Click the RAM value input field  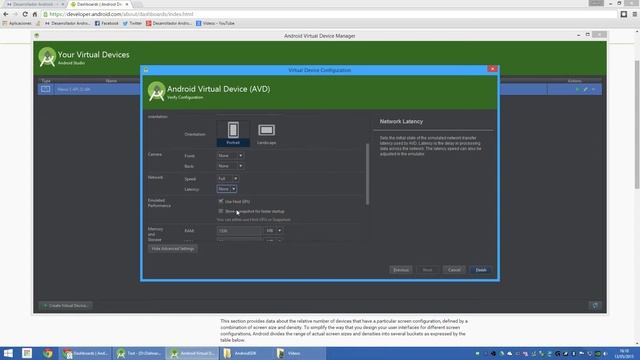(239, 231)
